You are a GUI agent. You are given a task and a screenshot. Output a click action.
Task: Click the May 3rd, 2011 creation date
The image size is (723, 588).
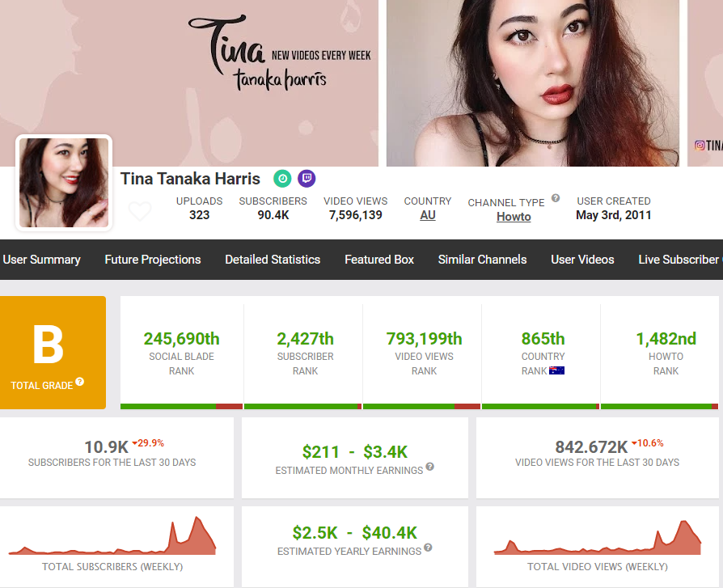pos(614,215)
